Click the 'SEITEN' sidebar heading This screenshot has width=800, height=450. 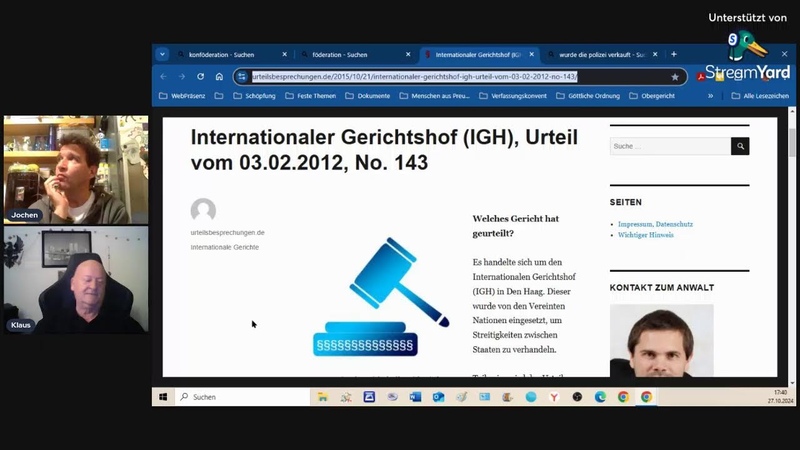pos(626,203)
